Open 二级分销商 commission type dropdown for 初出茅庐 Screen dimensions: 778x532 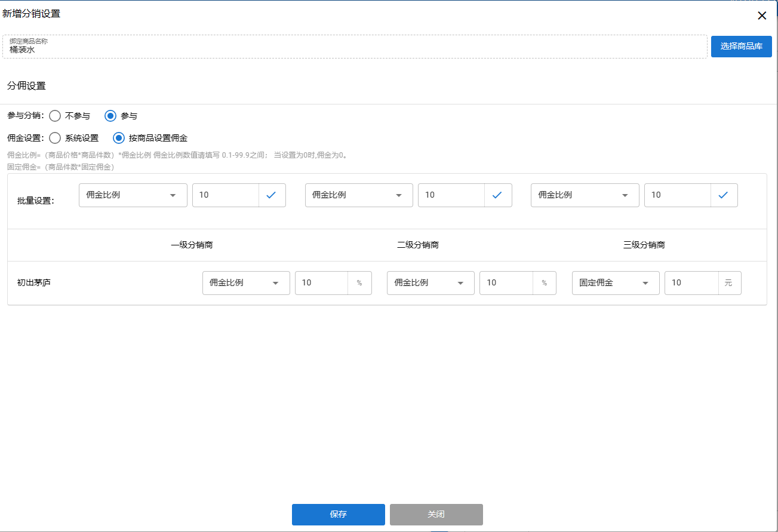coord(430,283)
